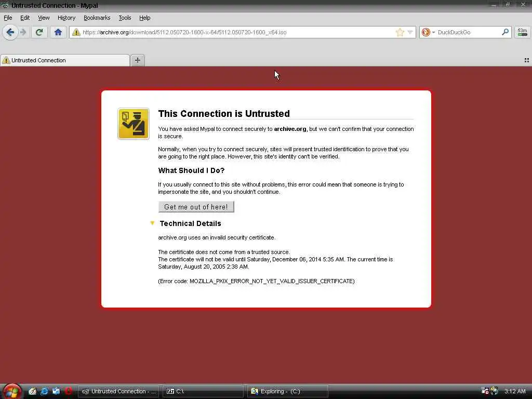The height and width of the screenshot is (399, 532).
Task: Switch to the 7-Zip C:\ taskbar window
Action: (203, 391)
